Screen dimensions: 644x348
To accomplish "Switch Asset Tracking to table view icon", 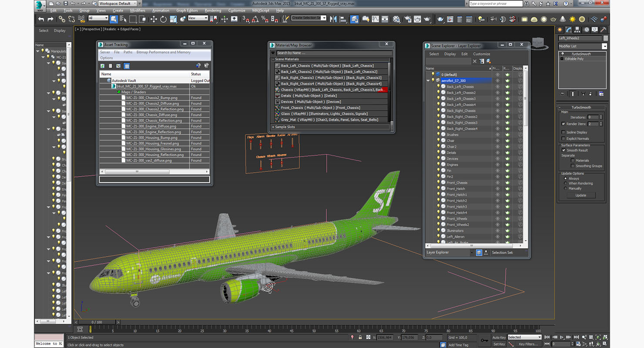I will pyautogui.click(x=127, y=66).
